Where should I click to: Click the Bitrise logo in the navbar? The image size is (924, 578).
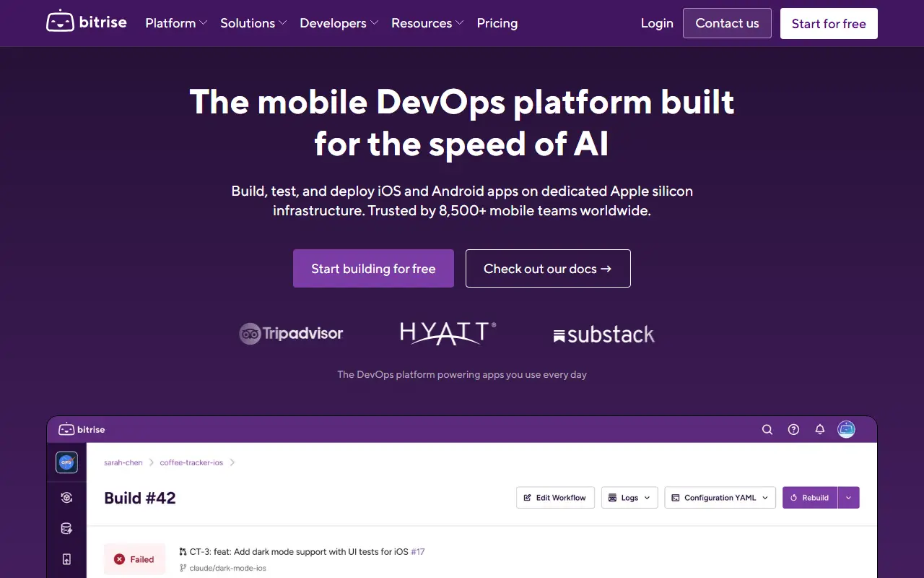86,22
